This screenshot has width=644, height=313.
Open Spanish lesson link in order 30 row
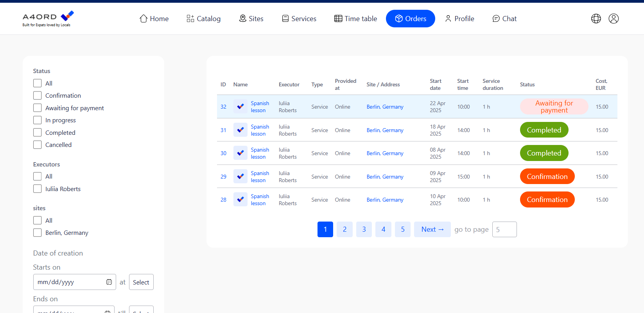260,153
